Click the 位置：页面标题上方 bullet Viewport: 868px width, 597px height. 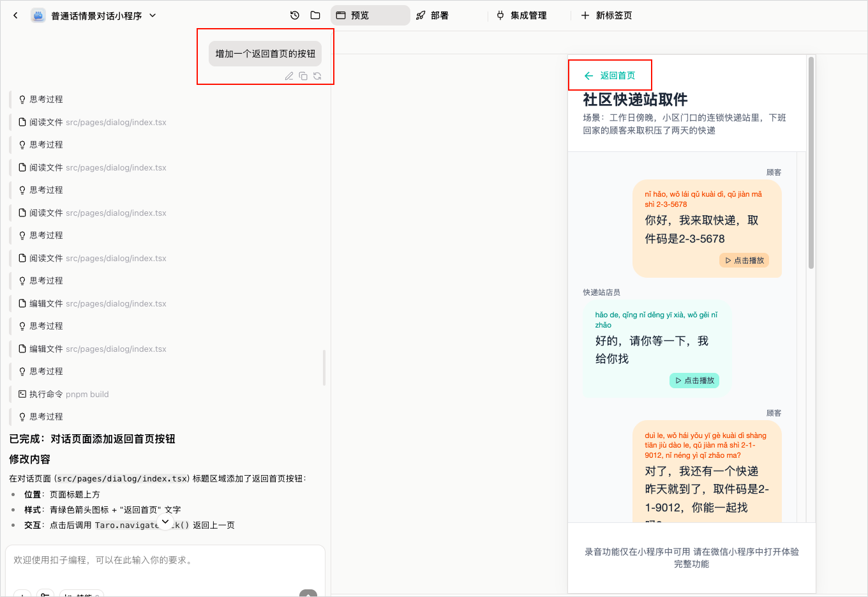pos(62,495)
